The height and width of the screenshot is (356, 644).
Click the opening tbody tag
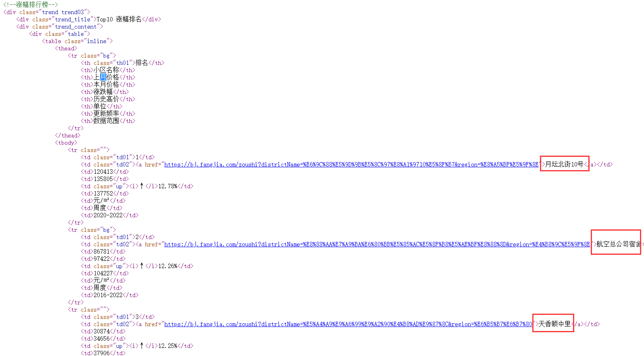66,143
